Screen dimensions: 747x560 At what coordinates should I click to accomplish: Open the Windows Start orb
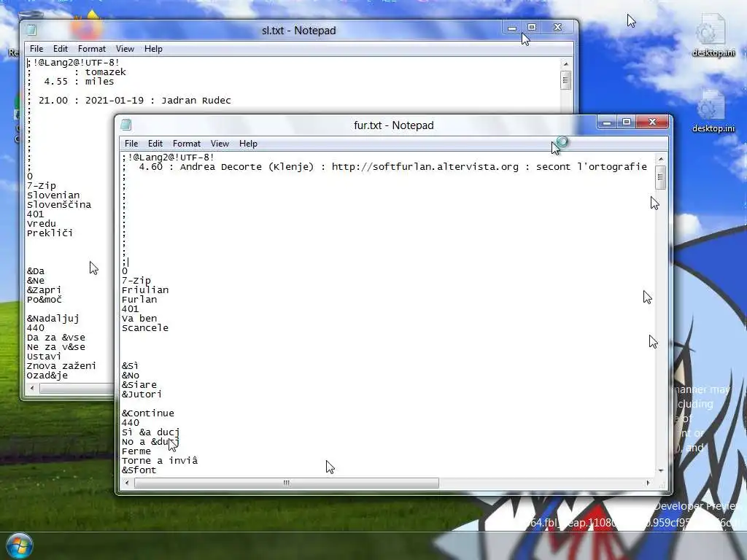tap(20, 545)
